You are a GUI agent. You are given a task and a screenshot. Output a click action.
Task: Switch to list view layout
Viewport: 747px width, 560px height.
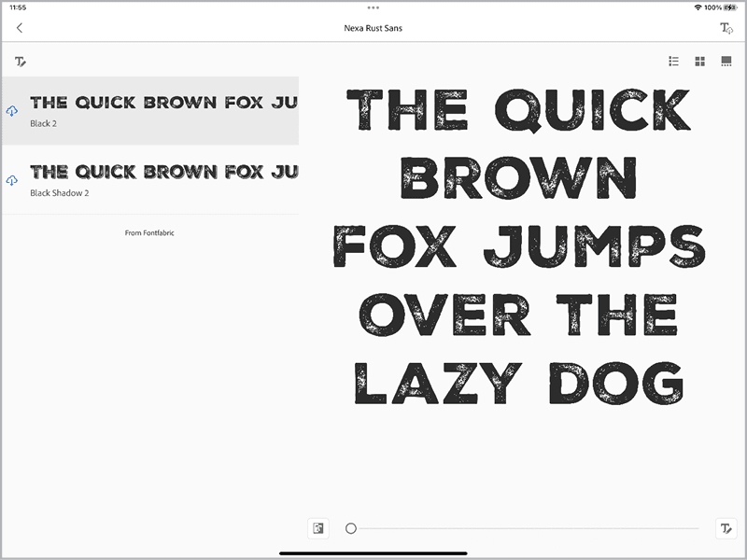coord(673,61)
